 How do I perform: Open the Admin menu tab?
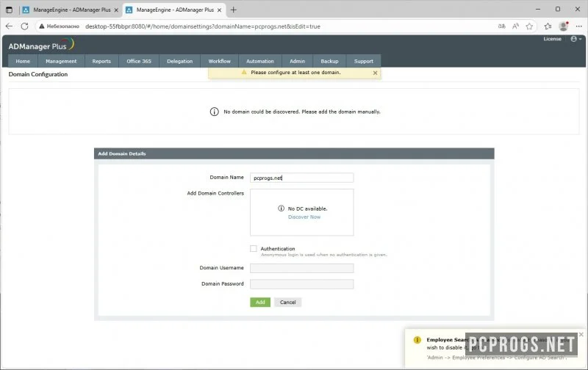click(298, 61)
